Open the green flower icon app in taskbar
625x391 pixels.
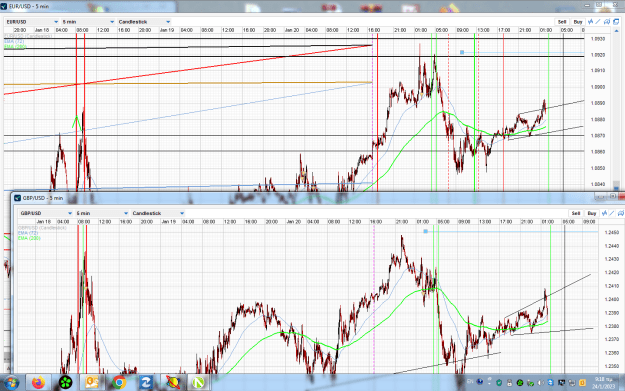pyautogui.click(x=65, y=383)
